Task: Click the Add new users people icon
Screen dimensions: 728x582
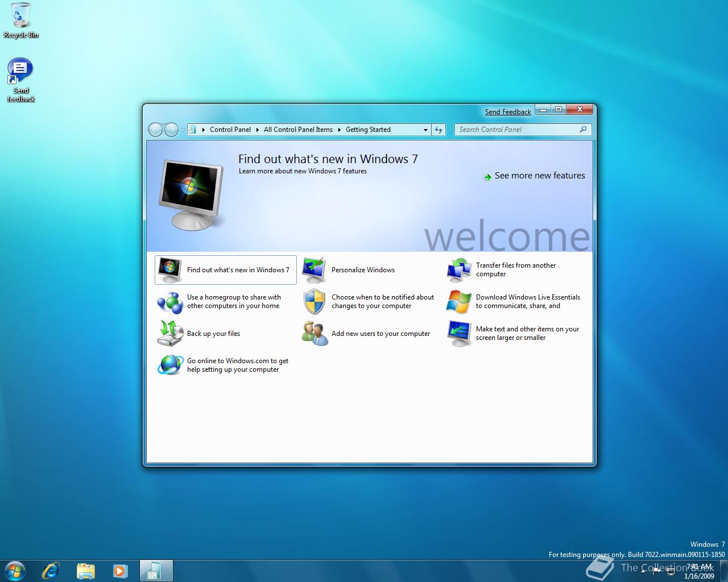Action: coord(314,334)
